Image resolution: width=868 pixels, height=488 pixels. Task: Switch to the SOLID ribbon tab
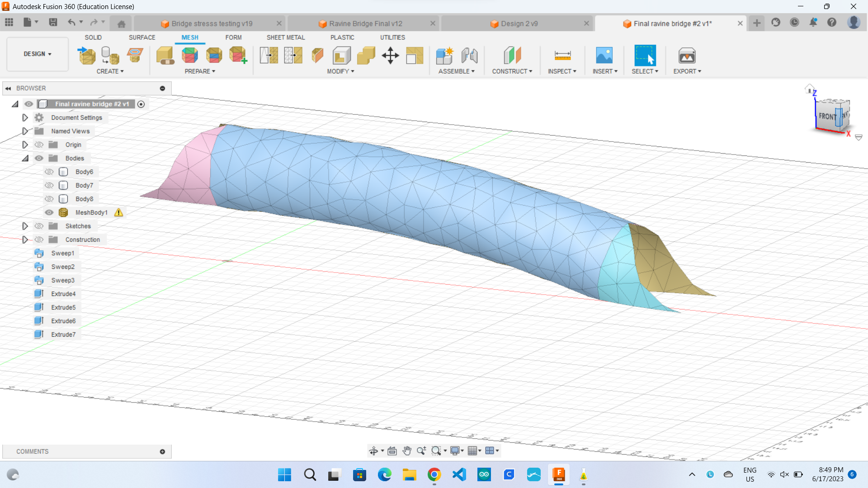[x=93, y=38]
